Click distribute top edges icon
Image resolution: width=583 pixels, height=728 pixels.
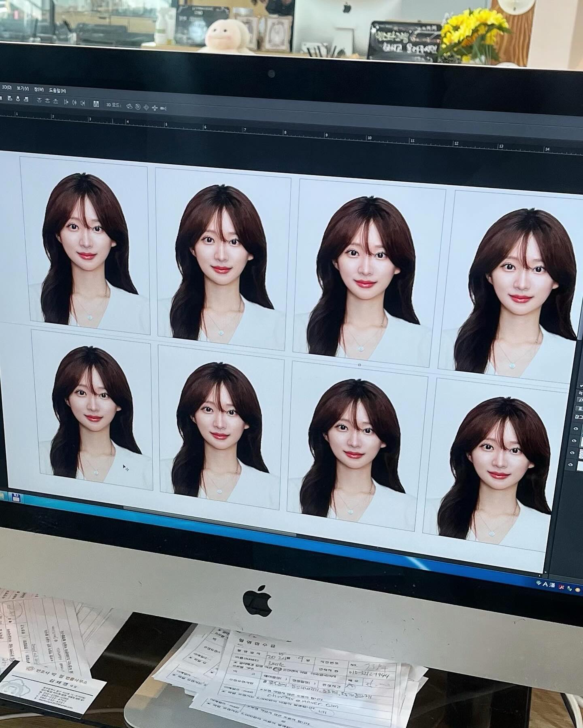[39, 100]
